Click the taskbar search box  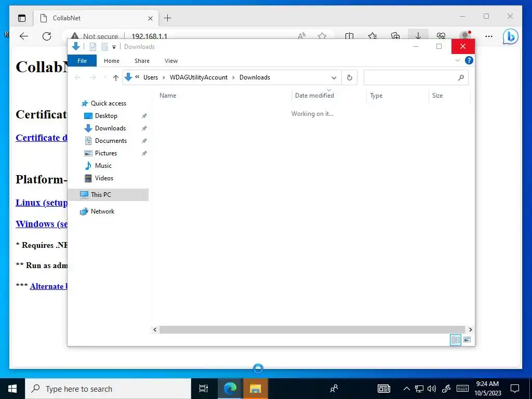click(108, 389)
